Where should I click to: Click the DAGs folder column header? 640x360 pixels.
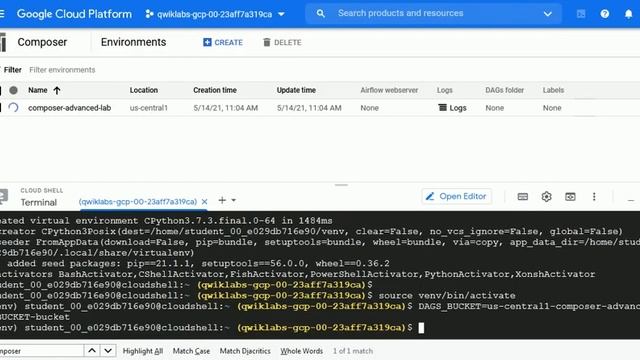(x=504, y=90)
